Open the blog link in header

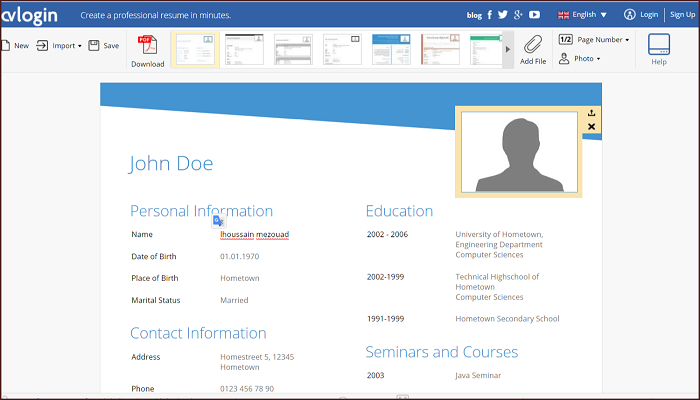[474, 15]
